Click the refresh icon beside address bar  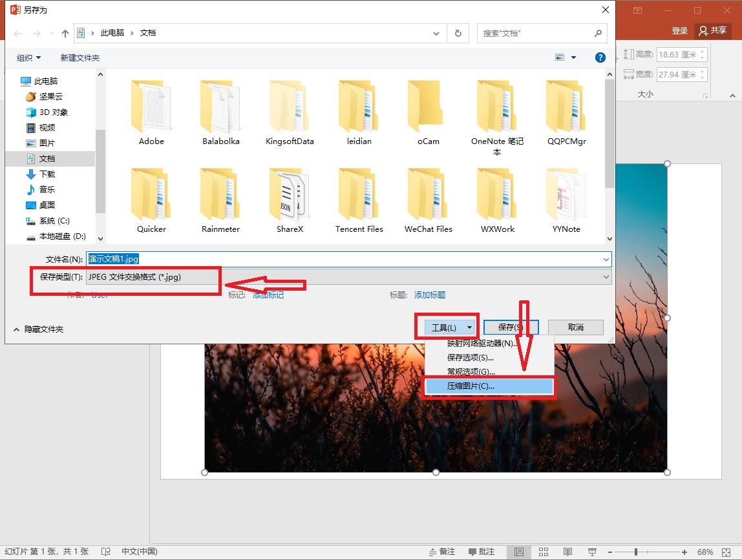(x=458, y=33)
